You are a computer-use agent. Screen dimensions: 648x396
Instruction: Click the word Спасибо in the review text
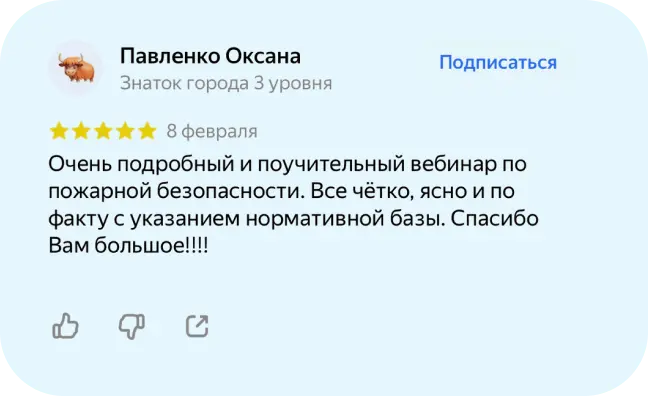click(x=495, y=219)
